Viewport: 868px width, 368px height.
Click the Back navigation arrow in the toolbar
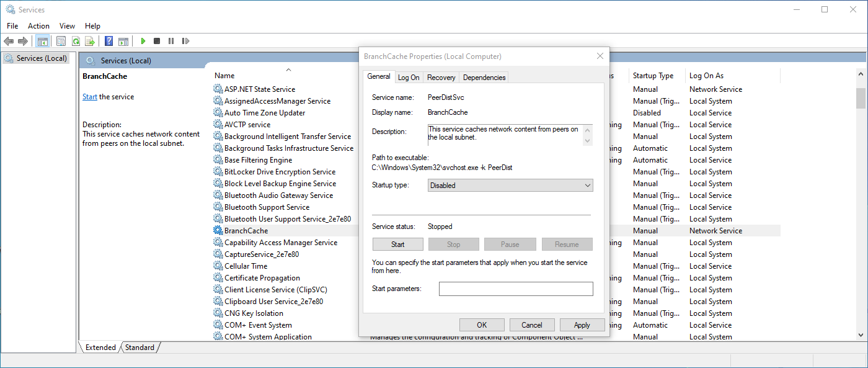click(x=9, y=41)
